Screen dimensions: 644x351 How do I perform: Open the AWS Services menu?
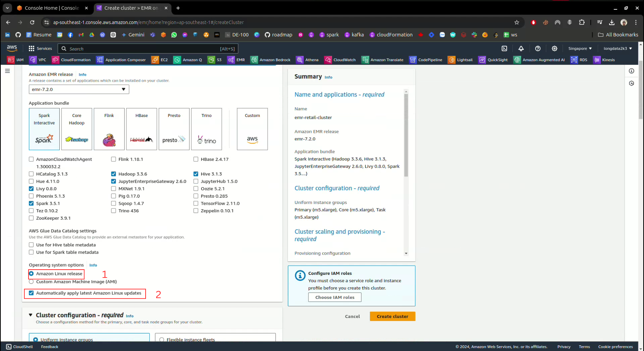[x=40, y=48]
